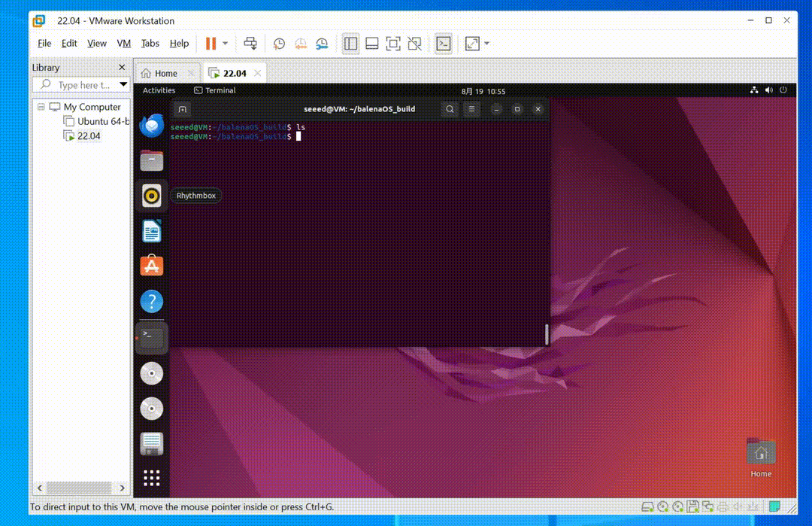Image resolution: width=812 pixels, height=526 pixels.
Task: Expand the library search filter dropdown
Action: coord(123,85)
